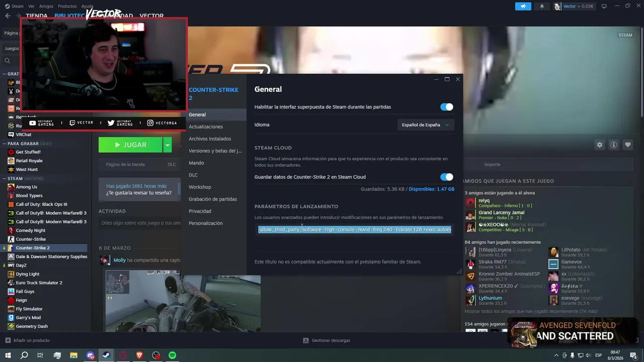Open Steam app in taskbar
Viewport: 644px width, 362px height.
(x=107, y=355)
